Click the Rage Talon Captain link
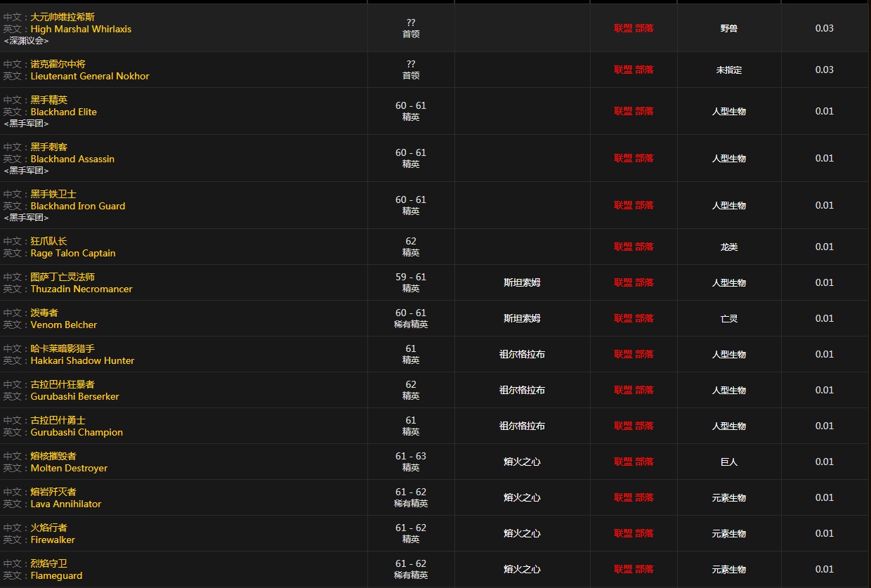 click(x=73, y=253)
